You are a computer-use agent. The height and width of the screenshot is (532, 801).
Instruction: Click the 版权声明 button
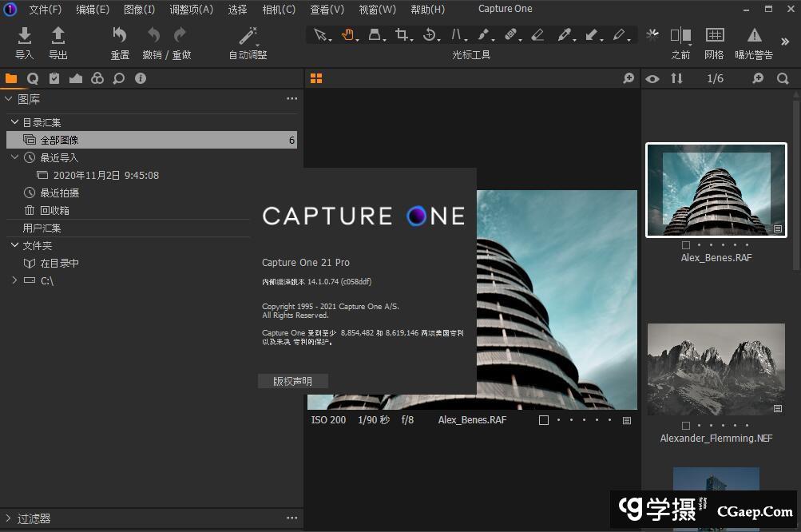pos(292,381)
